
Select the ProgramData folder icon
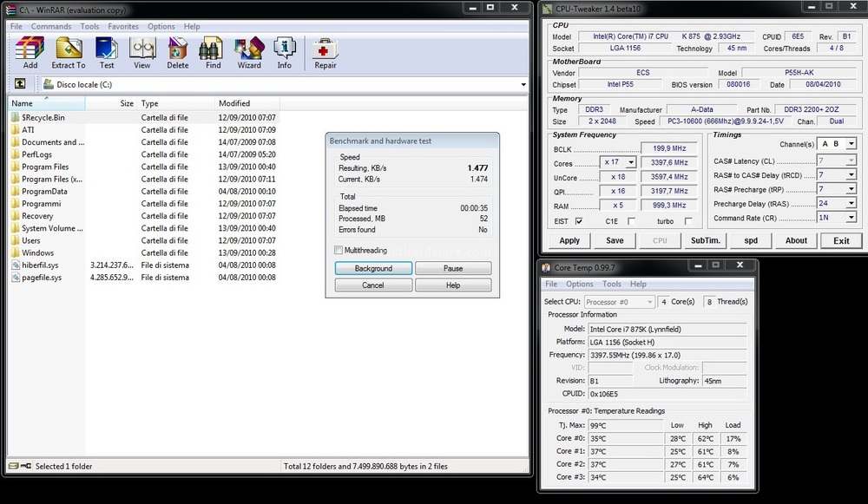(x=16, y=191)
